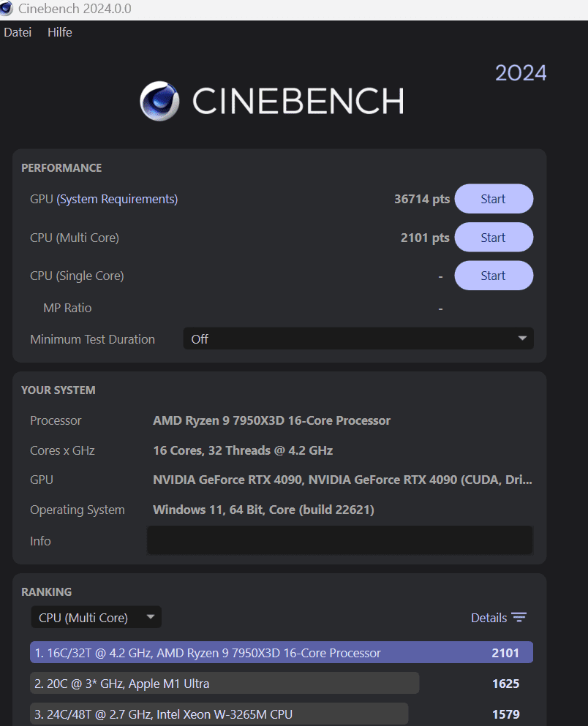
Task: Start the CPU Single Core test
Action: click(494, 276)
